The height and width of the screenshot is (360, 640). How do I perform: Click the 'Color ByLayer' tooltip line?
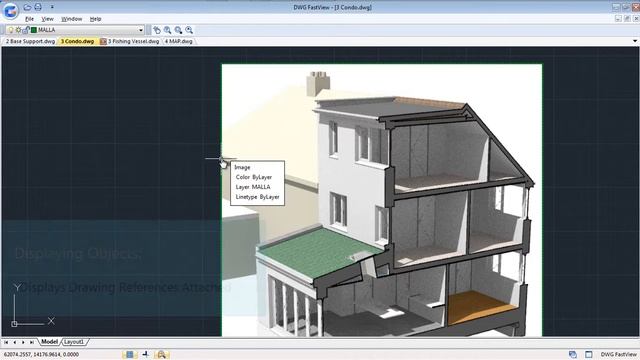click(x=253, y=177)
